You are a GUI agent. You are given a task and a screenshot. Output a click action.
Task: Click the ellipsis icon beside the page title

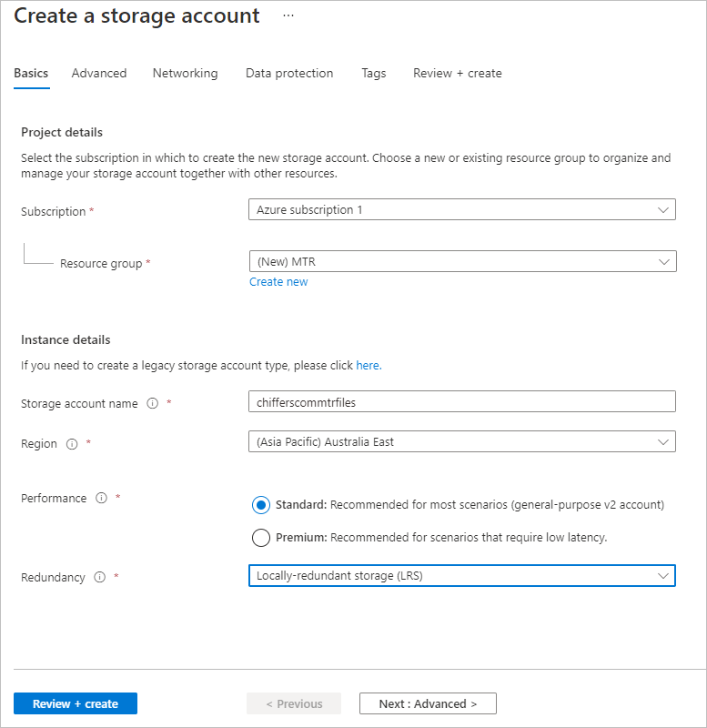(x=288, y=16)
